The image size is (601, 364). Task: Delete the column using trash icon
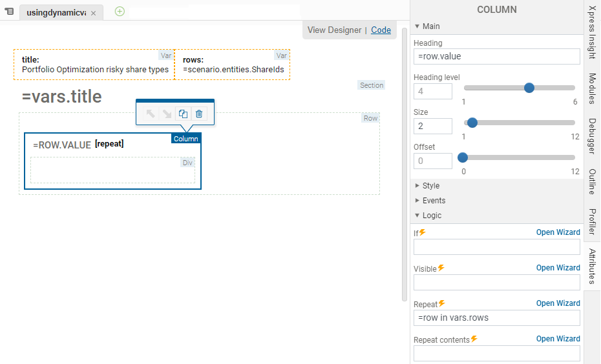199,114
